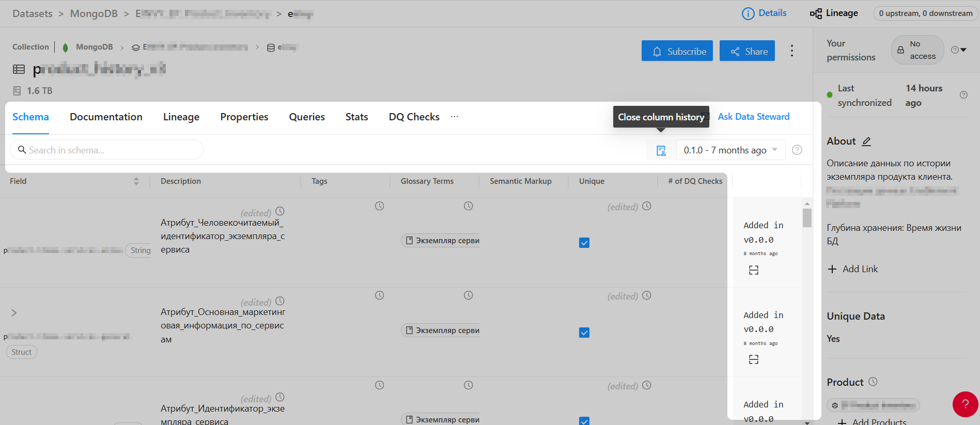Screen dimensions: 980x425
Task: Click the clock icon next to Product
Action: pos(873,382)
